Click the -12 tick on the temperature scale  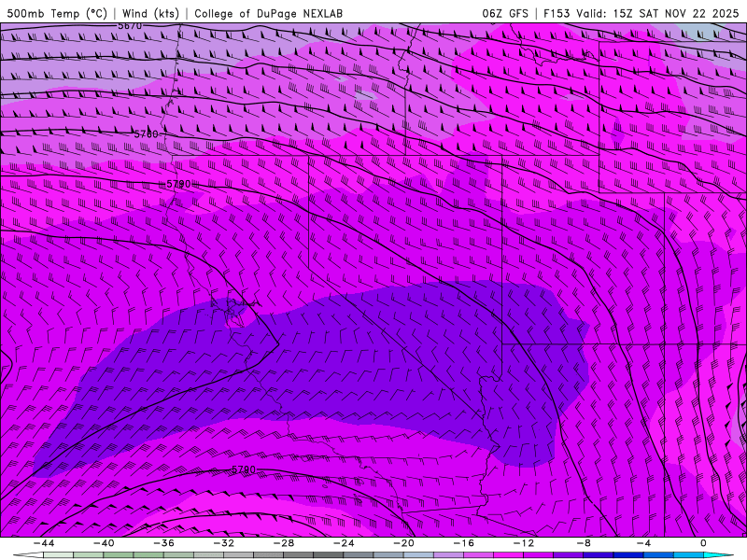point(524,543)
